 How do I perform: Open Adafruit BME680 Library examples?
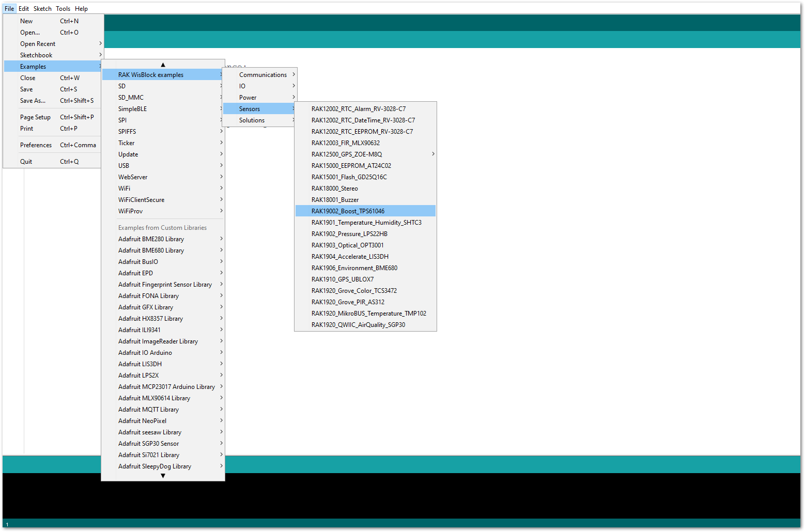point(163,251)
